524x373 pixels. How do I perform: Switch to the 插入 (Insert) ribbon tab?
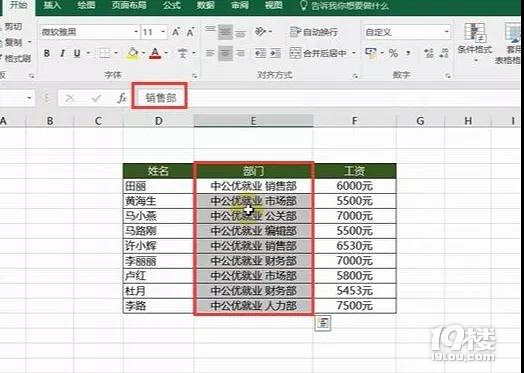click(52, 6)
